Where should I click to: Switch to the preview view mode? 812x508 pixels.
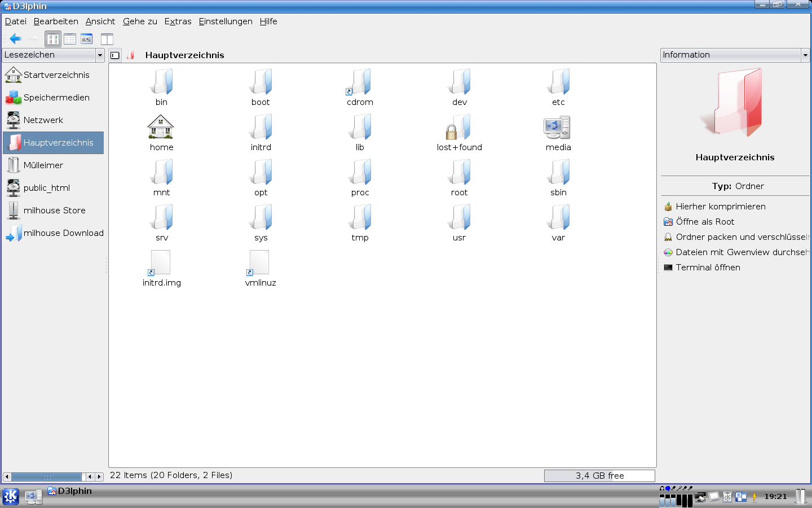[86, 39]
